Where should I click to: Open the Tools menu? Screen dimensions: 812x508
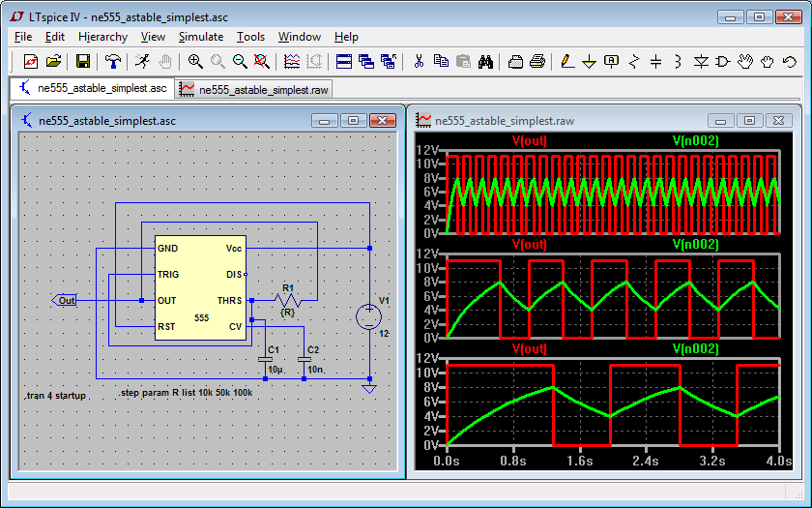click(x=250, y=37)
